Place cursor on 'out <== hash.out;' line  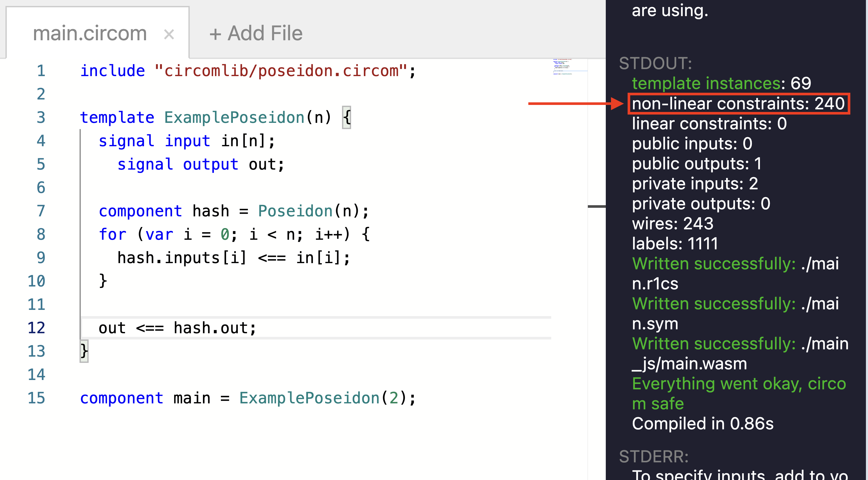click(177, 328)
